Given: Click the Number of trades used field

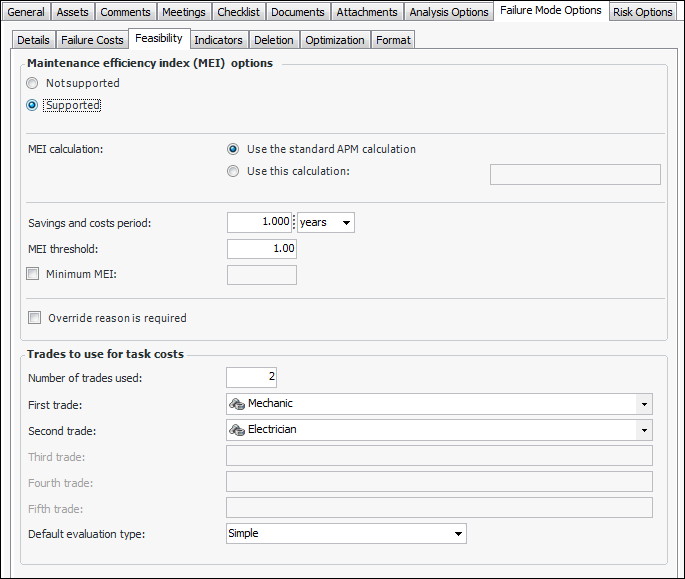Looking at the screenshot, I should click(x=251, y=377).
